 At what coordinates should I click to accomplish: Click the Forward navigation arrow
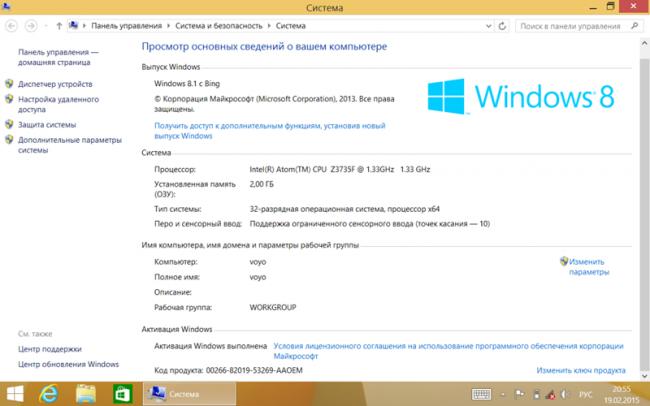click(x=31, y=26)
